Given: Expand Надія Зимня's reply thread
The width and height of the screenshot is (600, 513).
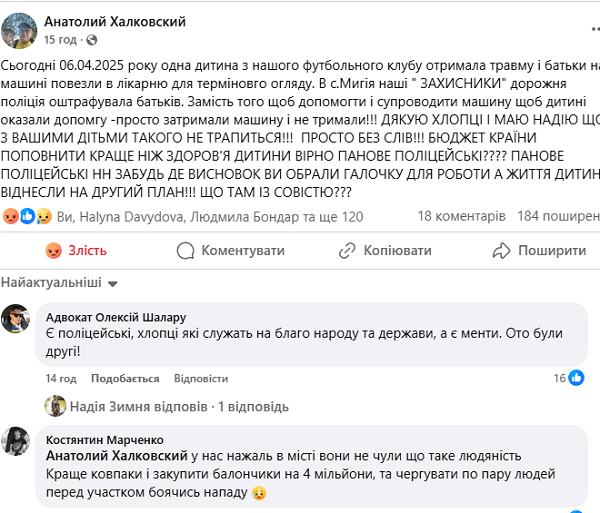Looking at the screenshot, I should (x=179, y=407).
